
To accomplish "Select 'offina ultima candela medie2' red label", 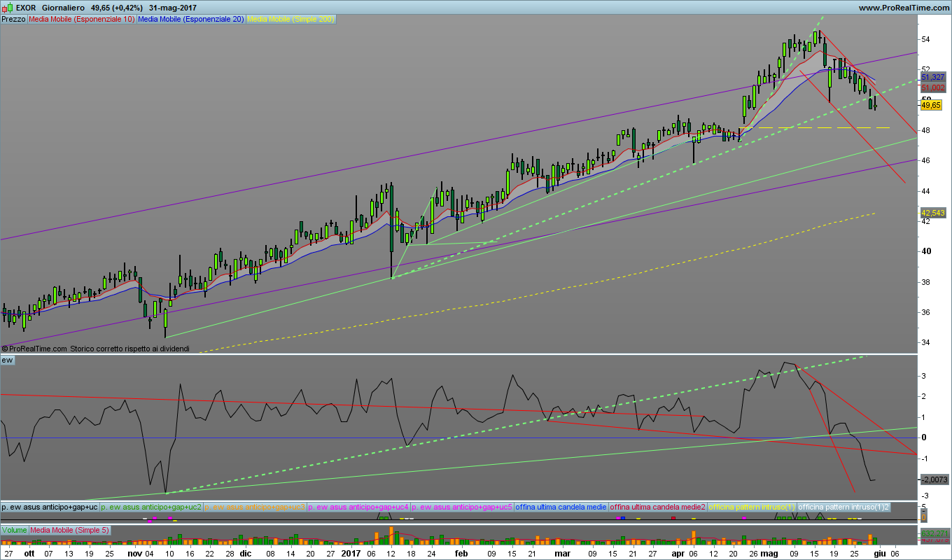I will pos(658,506).
